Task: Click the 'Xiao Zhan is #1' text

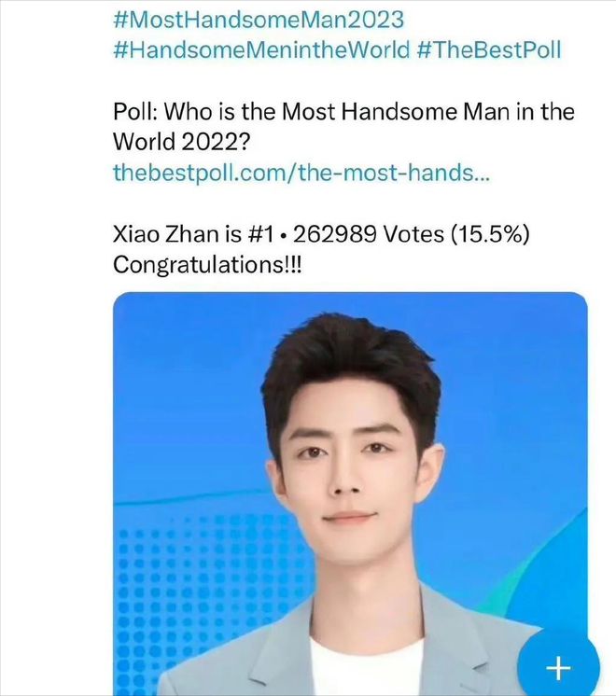Action: (193, 234)
